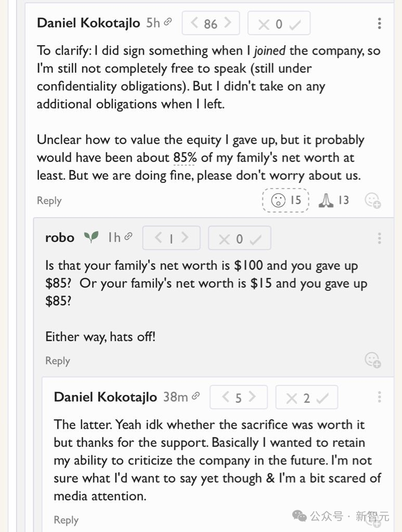Reply to the top Daniel Kokotajlo comment
The width and height of the screenshot is (402, 532).
(x=49, y=201)
